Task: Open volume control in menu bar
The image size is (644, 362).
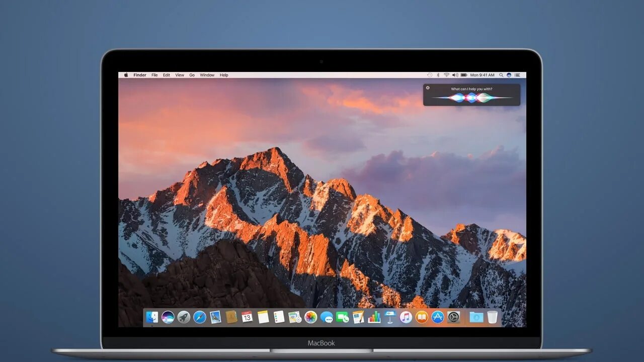Action: point(455,75)
